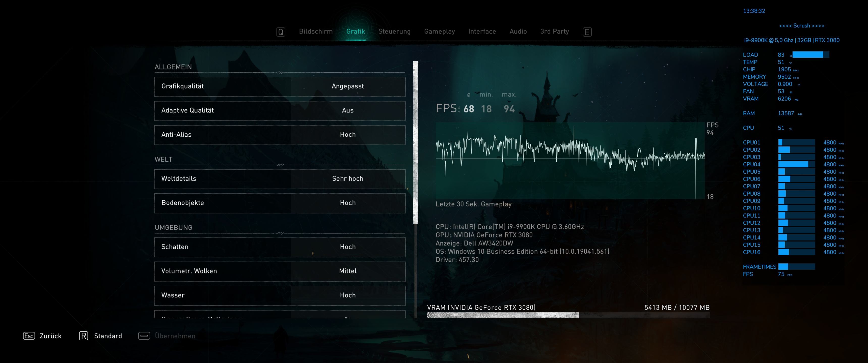The image size is (868, 363).
Task: Click the overlay RAM value 13587
Action: pos(786,113)
